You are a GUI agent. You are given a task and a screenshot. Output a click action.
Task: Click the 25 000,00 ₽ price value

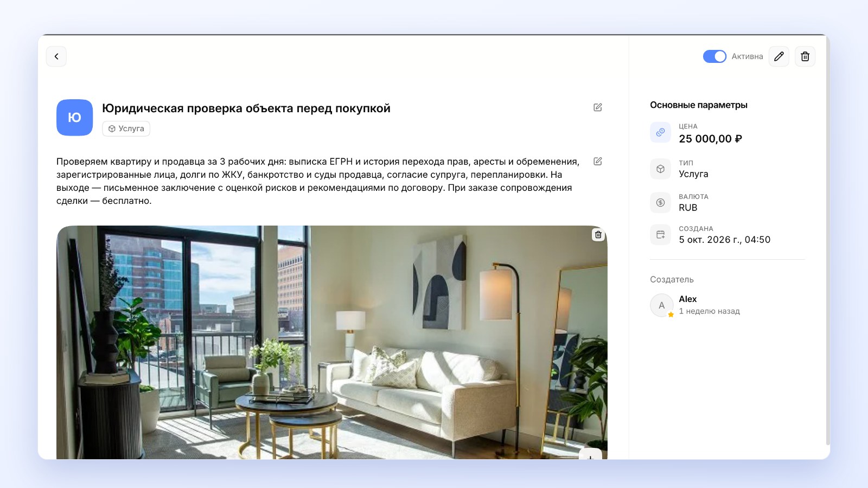(711, 139)
